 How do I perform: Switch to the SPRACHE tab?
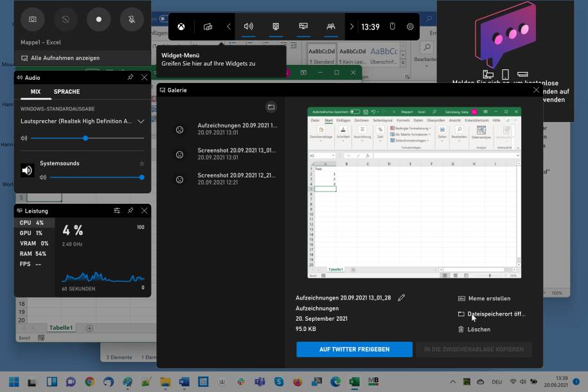[67, 92]
